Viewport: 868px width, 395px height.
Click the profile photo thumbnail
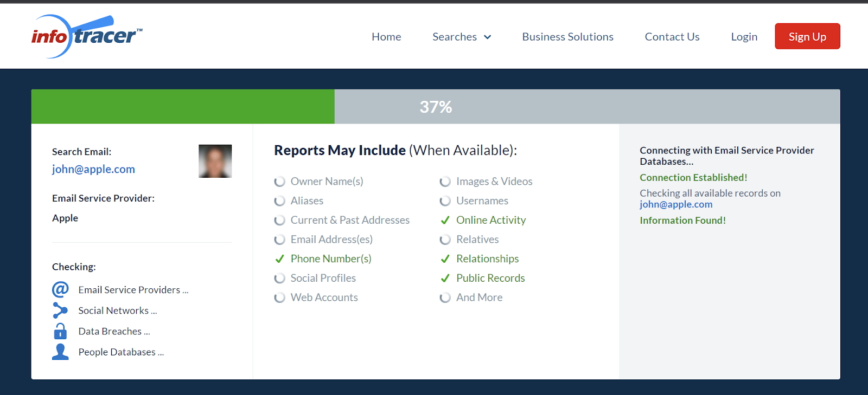pyautogui.click(x=215, y=161)
